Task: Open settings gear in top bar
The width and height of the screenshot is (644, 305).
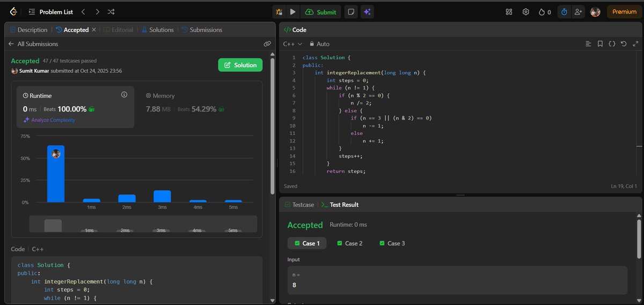Action: click(526, 12)
